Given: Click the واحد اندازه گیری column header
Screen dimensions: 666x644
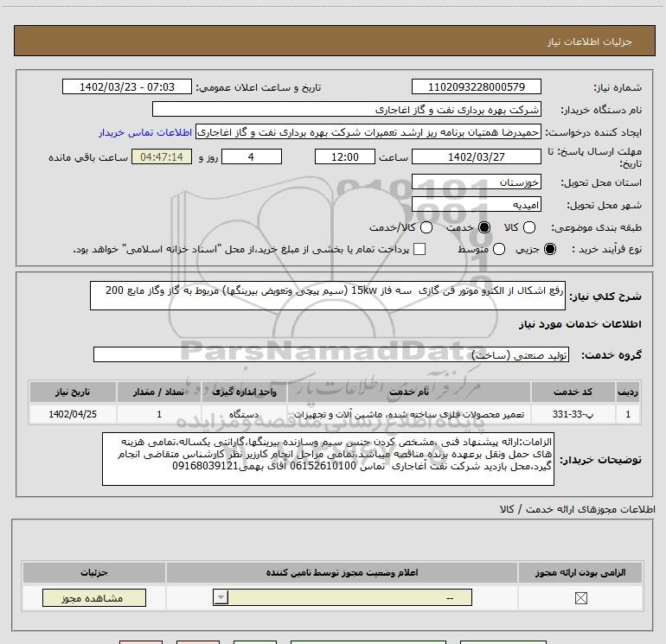Looking at the screenshot, I should point(244,392).
